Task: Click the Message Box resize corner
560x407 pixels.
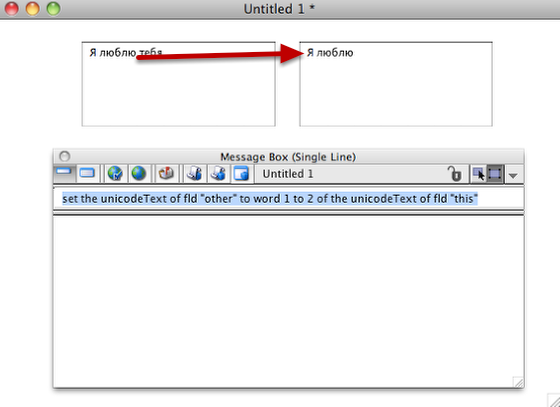Action: [518, 382]
